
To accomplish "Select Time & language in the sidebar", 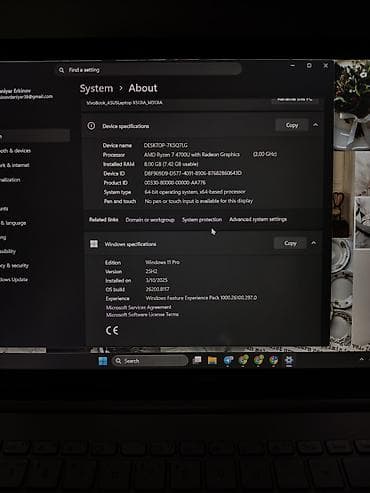I will point(13,223).
